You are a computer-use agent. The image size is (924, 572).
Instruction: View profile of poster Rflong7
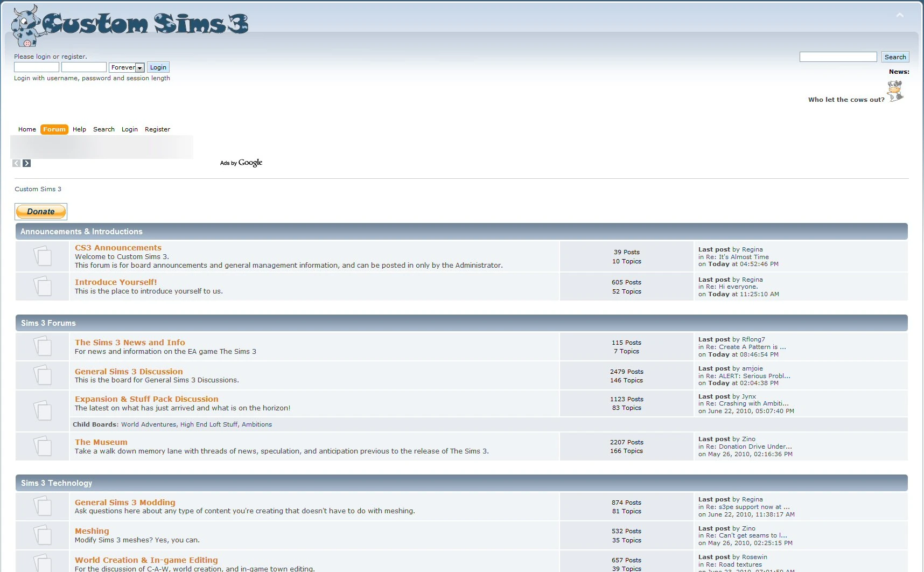(x=753, y=339)
